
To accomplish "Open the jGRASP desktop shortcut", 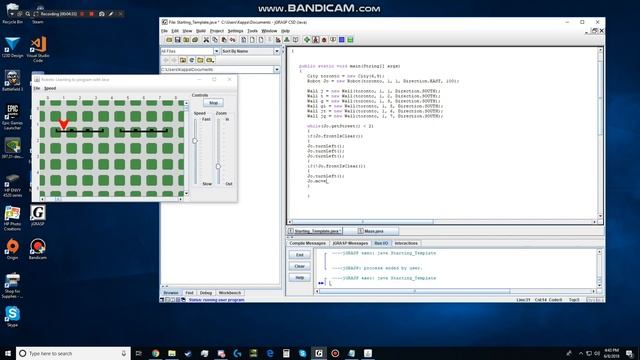I will [x=38, y=215].
